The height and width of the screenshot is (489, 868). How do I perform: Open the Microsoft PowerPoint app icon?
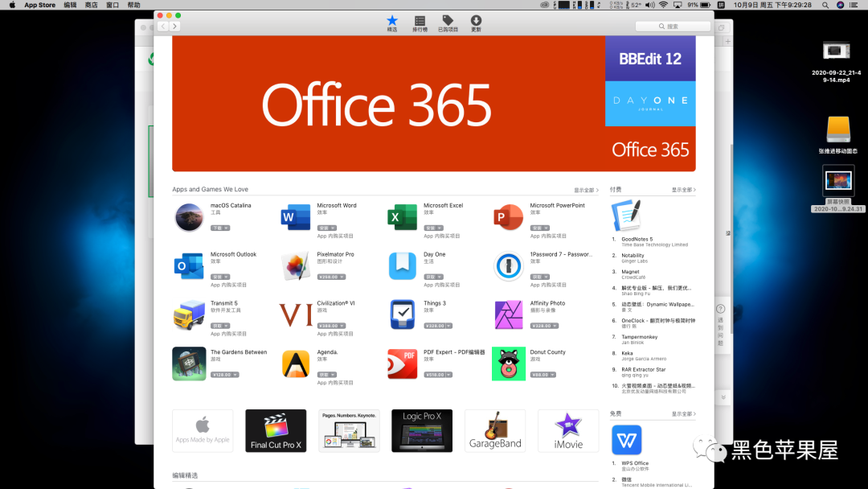click(508, 217)
